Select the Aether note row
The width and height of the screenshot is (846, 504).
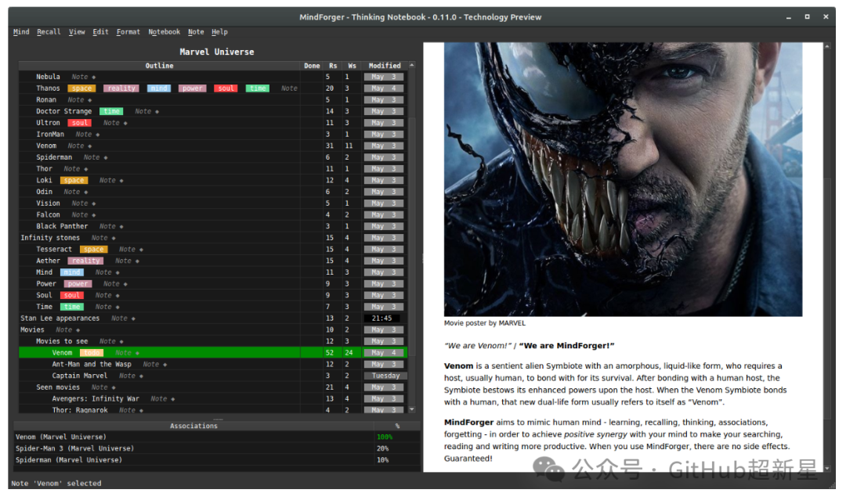tap(213, 261)
